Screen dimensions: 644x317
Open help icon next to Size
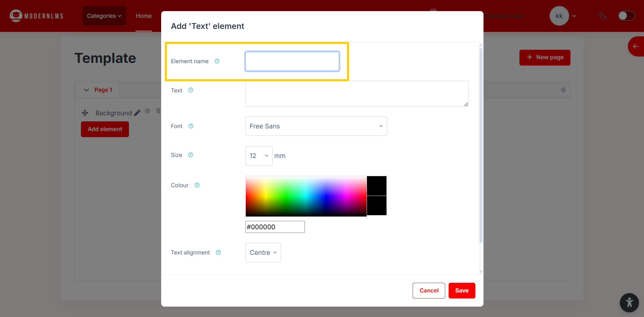pyautogui.click(x=191, y=155)
